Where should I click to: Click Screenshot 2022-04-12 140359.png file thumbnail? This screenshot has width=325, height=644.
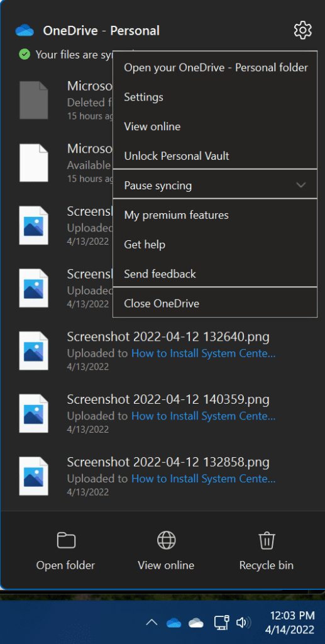click(34, 413)
